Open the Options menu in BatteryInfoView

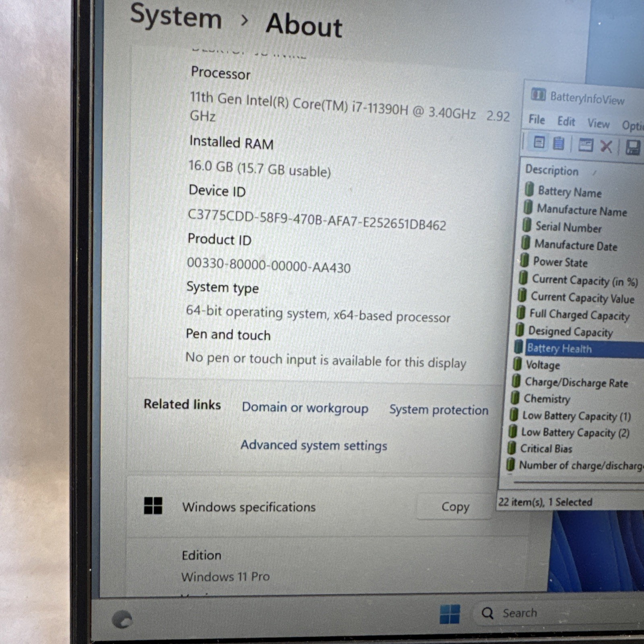633,126
